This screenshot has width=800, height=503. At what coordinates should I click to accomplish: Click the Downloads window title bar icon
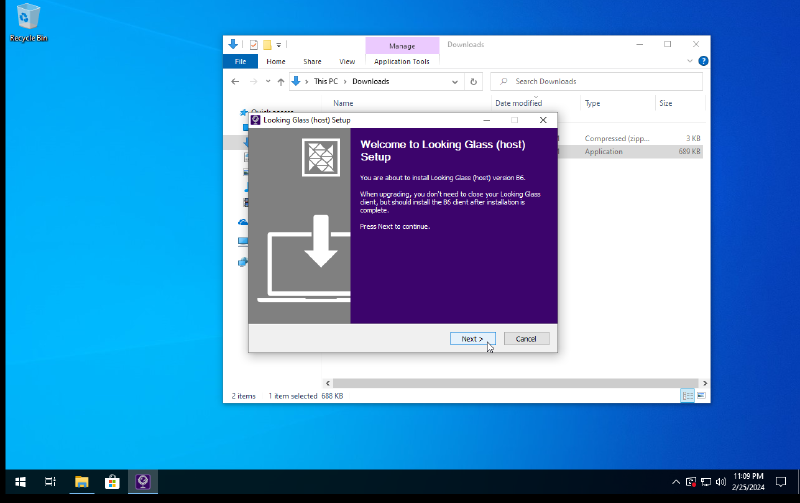[233, 44]
